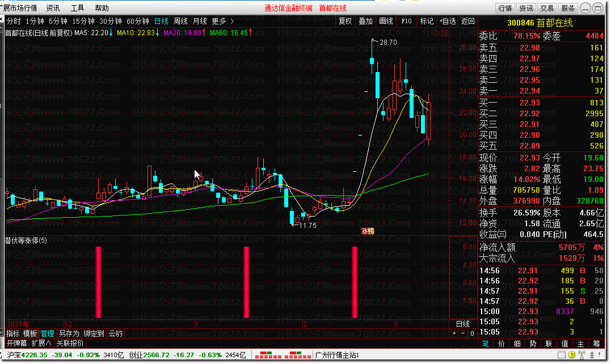Switch to 60分钟 period

coord(138,22)
